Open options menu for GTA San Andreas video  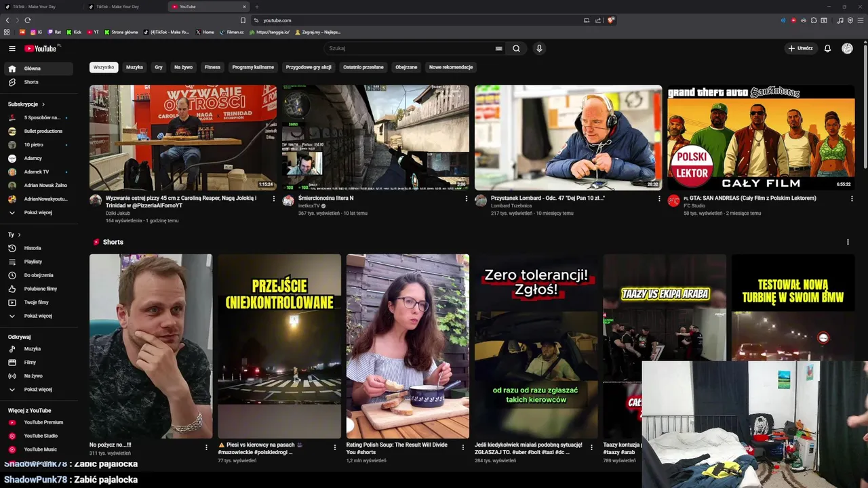coord(851,199)
